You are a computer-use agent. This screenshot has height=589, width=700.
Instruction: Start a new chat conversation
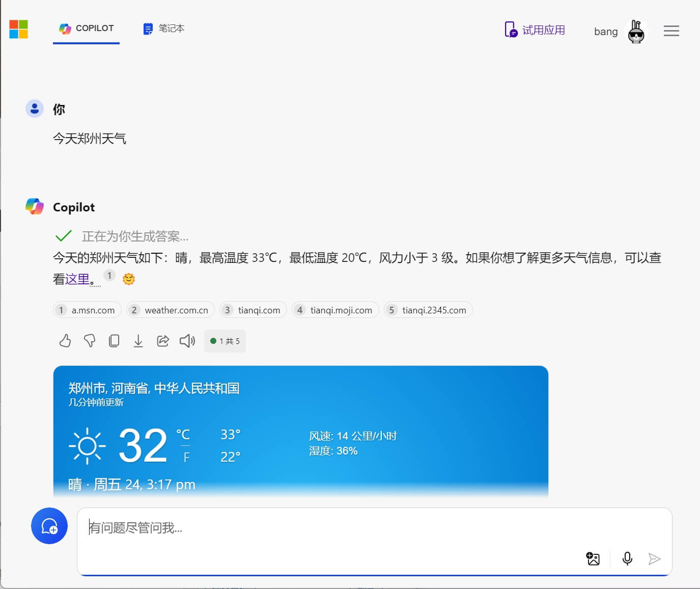49,526
